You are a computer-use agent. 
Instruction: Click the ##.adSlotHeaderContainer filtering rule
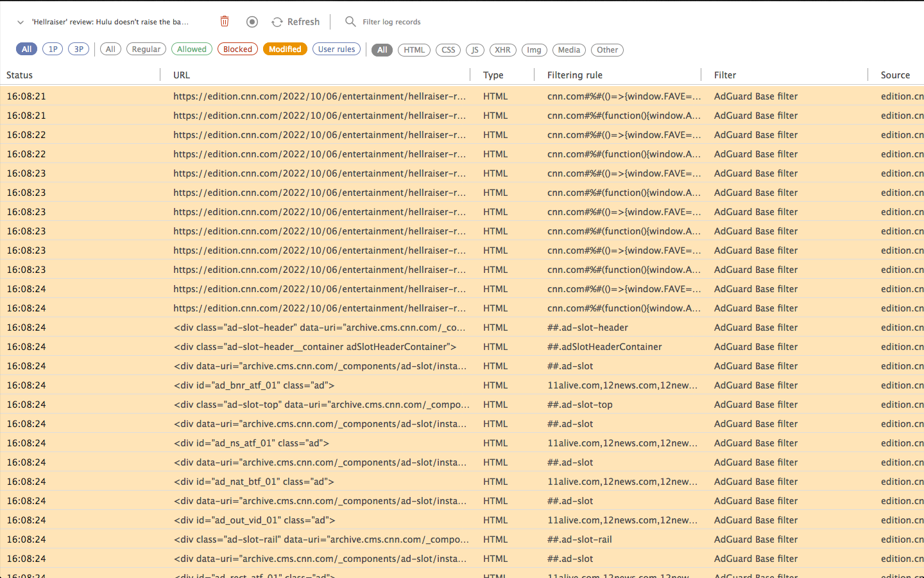coord(604,346)
